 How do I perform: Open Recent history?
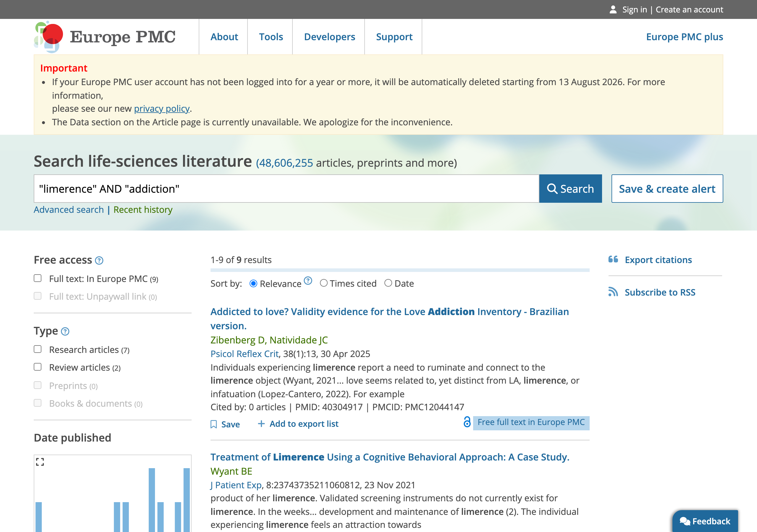[143, 210]
